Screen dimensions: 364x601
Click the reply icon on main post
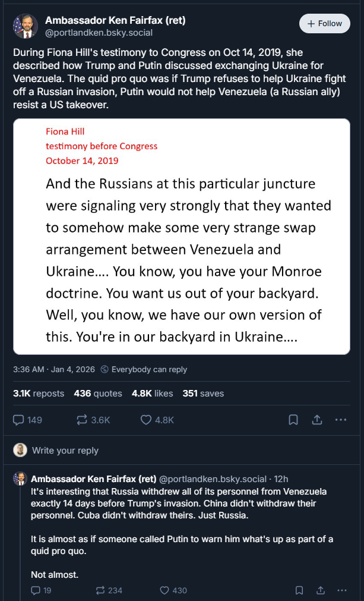click(x=19, y=420)
